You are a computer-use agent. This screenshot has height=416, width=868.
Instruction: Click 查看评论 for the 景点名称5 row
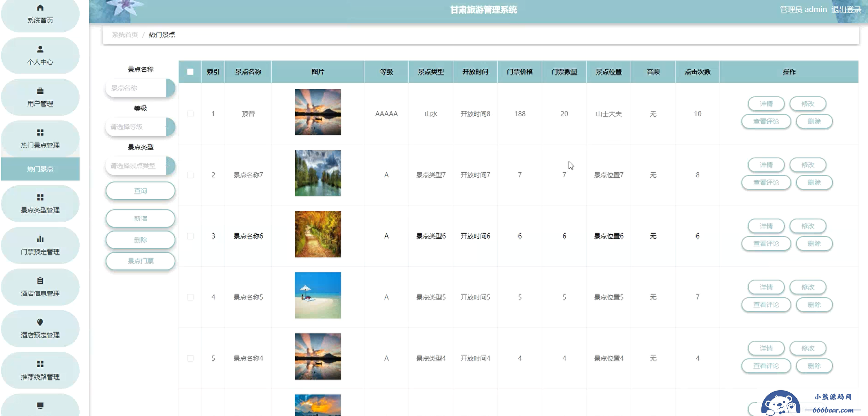point(766,304)
